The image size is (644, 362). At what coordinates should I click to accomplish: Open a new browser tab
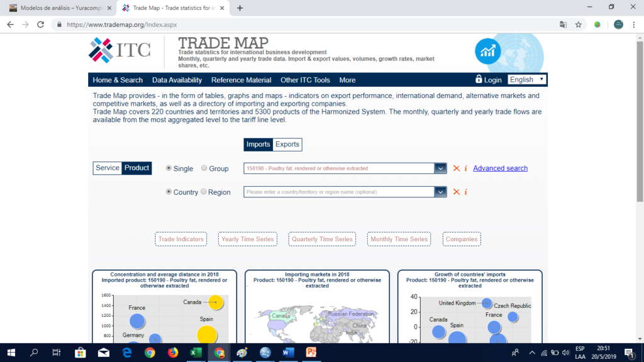pos(240,8)
